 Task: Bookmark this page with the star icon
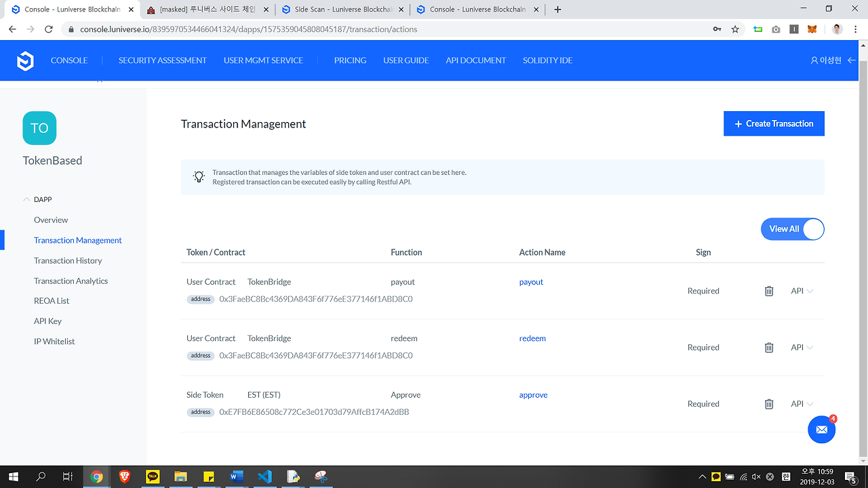pos(735,29)
